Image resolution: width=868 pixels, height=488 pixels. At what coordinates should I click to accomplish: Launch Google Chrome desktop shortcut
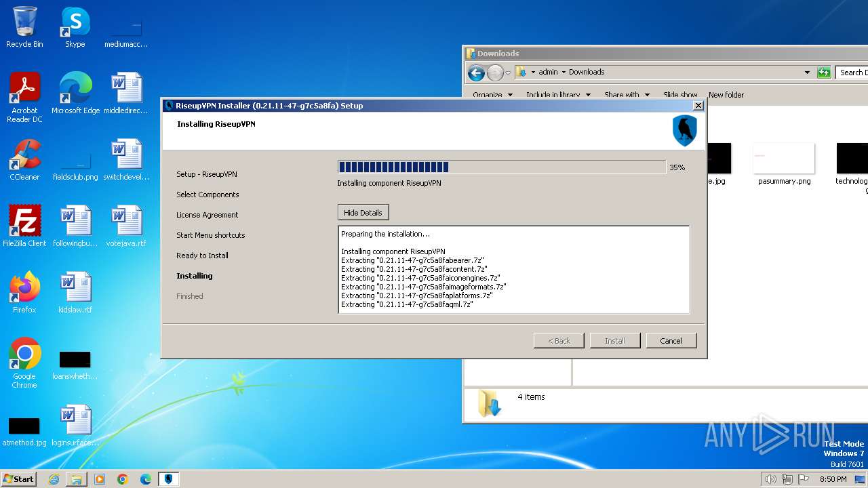pyautogui.click(x=24, y=363)
